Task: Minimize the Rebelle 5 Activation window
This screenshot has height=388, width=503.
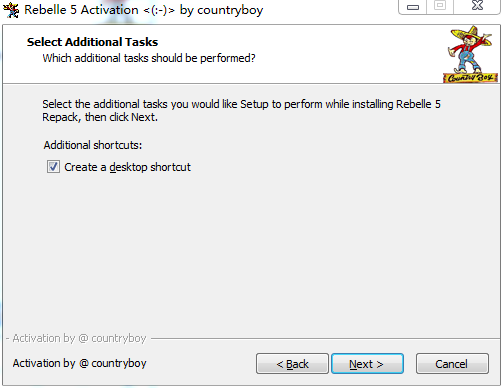Action: tap(413, 7)
